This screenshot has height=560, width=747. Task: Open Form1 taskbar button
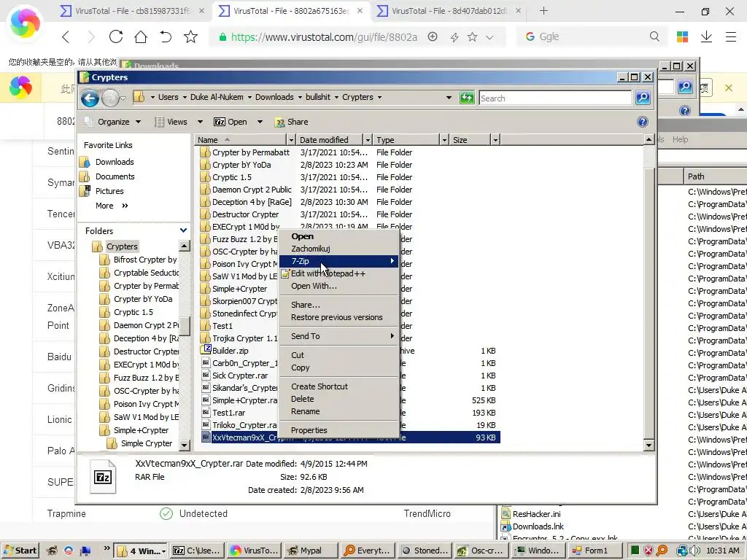(x=595, y=551)
